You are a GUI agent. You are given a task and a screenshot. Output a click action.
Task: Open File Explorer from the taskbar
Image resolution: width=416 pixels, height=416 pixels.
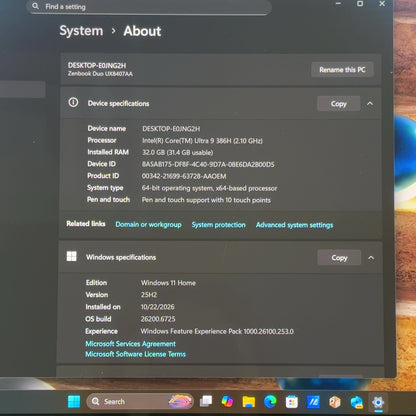click(x=248, y=402)
